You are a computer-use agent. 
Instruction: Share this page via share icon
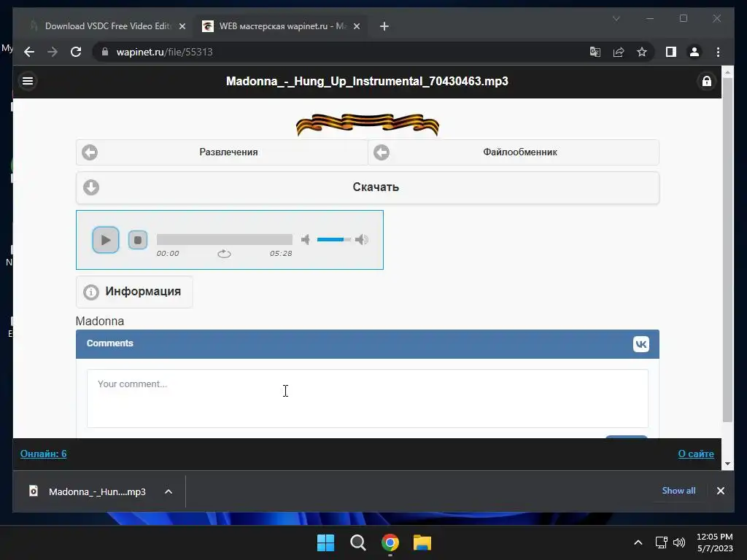[619, 52]
